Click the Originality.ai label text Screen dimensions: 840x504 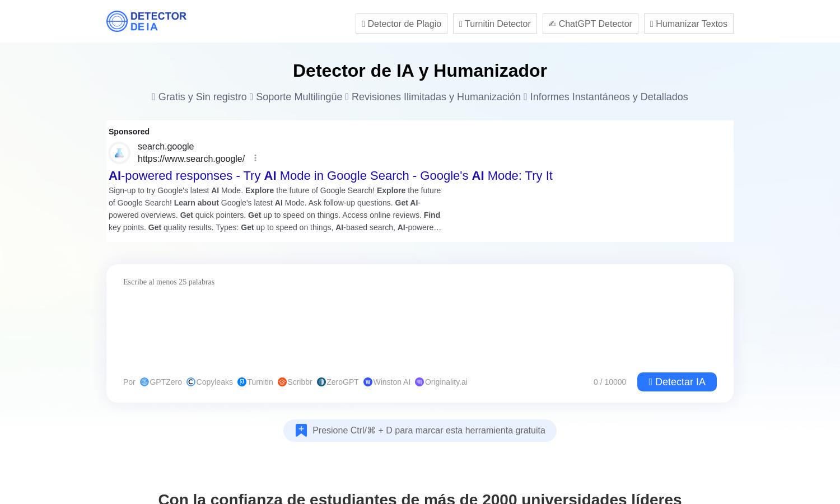[446, 382]
